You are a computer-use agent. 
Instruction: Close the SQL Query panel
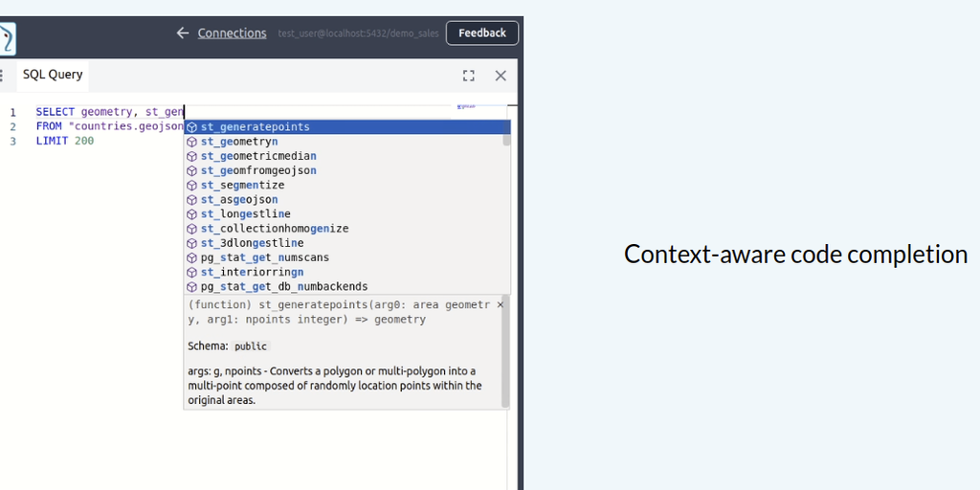pyautogui.click(x=501, y=76)
